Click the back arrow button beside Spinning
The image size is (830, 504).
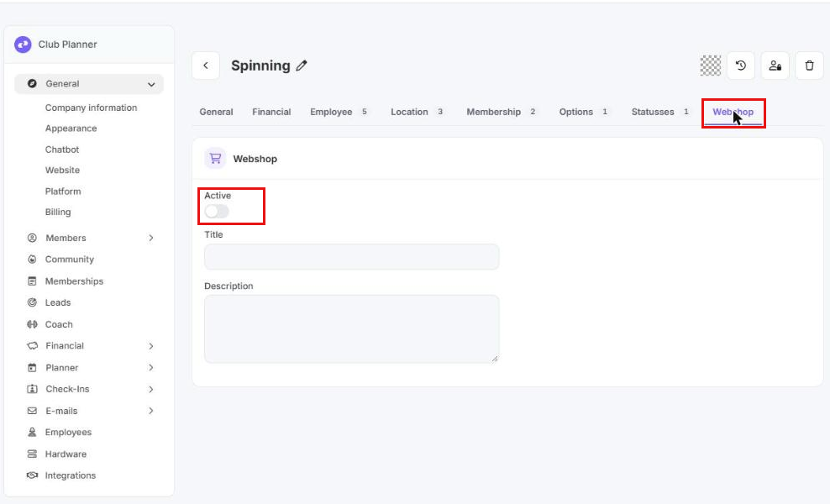[206, 66]
